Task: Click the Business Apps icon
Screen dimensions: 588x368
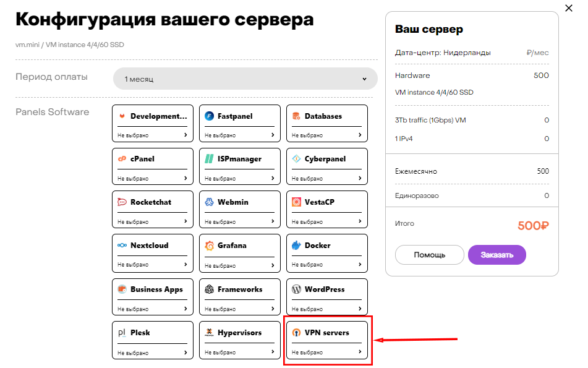Action: tap(122, 289)
